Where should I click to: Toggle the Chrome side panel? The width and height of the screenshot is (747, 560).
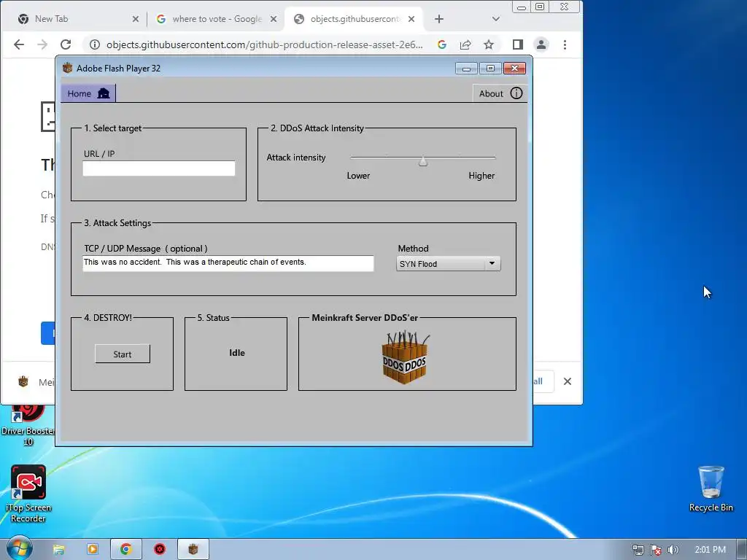(518, 44)
